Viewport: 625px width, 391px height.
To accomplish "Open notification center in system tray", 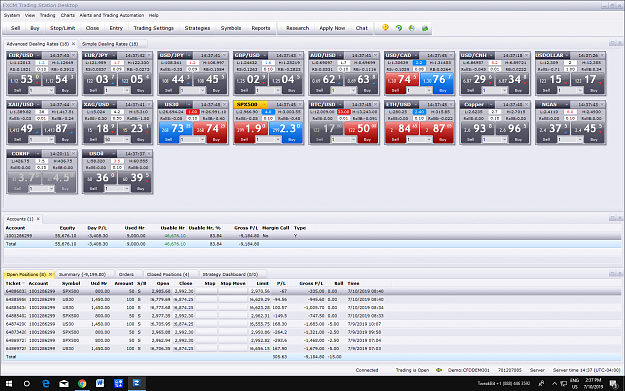I will [614, 383].
